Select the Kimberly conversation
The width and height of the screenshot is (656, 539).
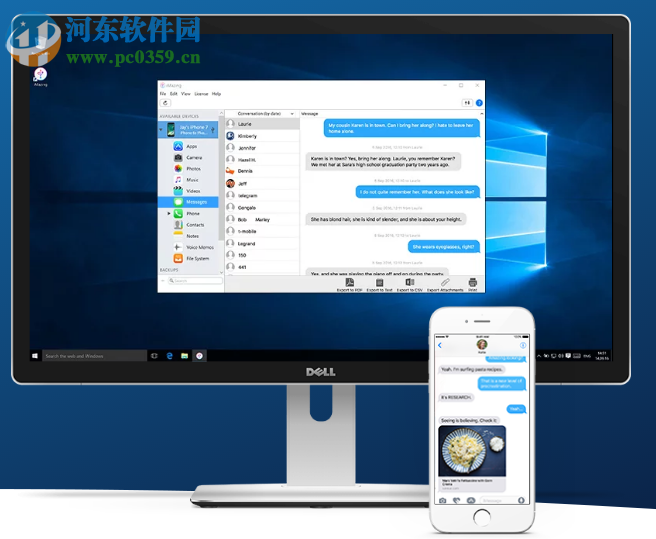[x=262, y=136]
